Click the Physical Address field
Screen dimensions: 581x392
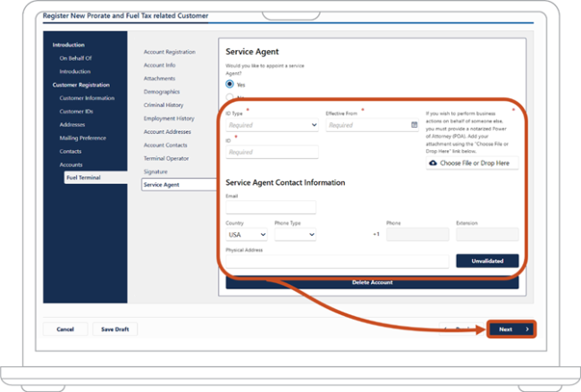tap(337, 262)
